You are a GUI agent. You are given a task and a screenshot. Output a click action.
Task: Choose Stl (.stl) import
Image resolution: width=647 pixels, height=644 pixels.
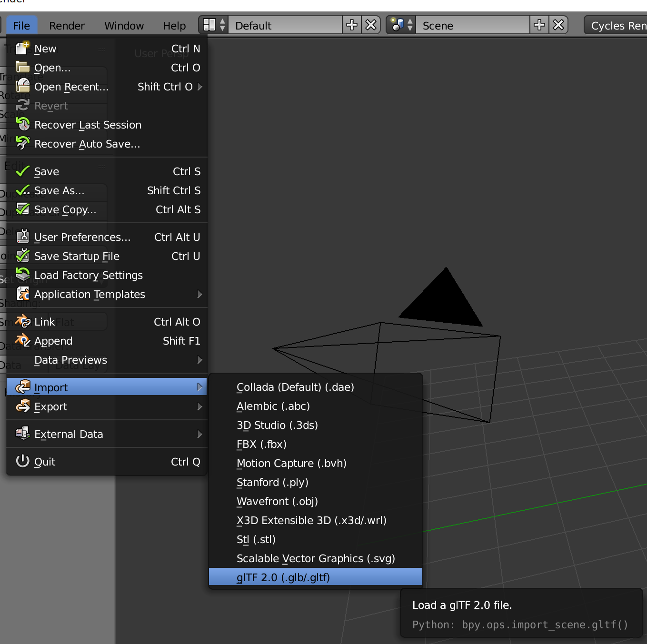[316, 539]
